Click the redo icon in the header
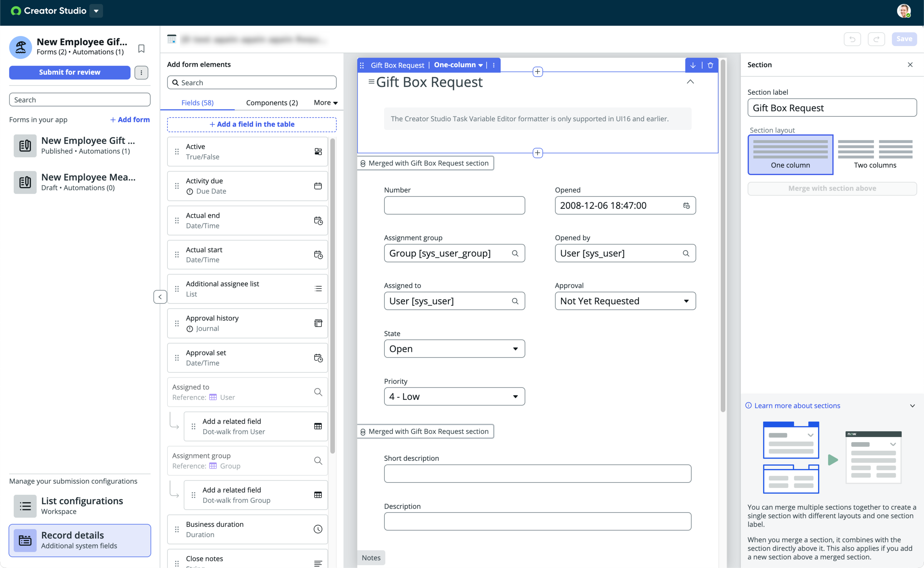The height and width of the screenshot is (568, 924). tap(876, 39)
